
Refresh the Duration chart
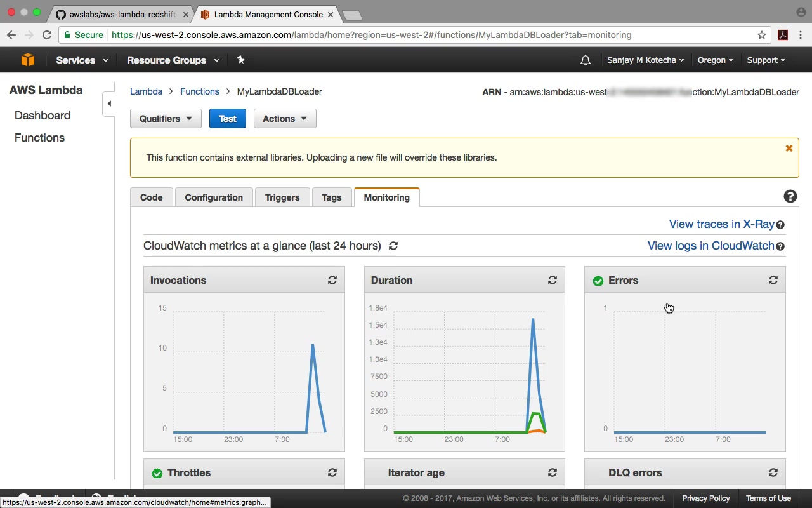(x=553, y=280)
